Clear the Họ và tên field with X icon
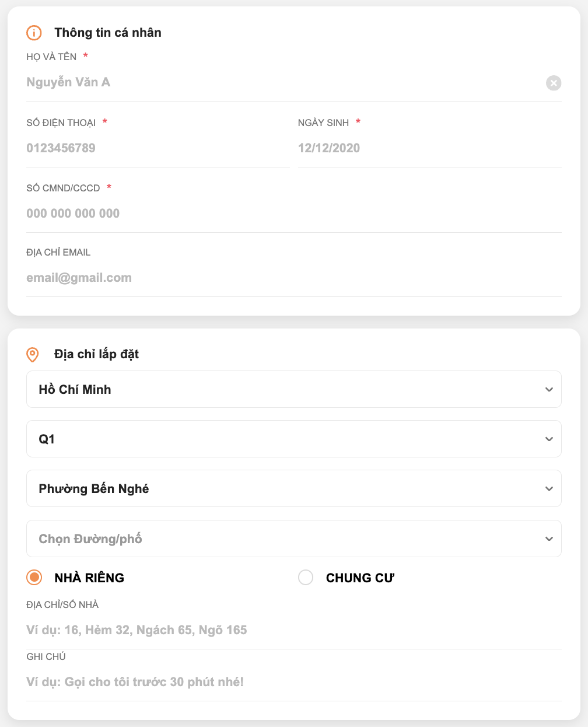The image size is (588, 727). click(554, 83)
